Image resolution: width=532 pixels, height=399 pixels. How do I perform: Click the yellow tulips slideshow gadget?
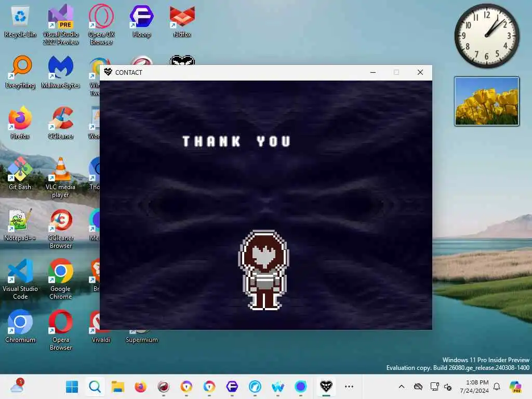coord(486,101)
